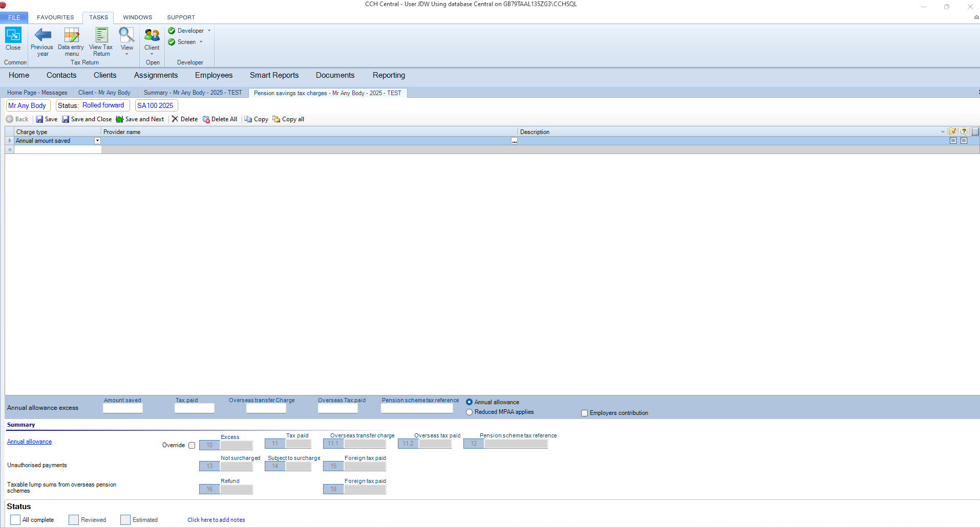Click the Amount saved input field

123,408
